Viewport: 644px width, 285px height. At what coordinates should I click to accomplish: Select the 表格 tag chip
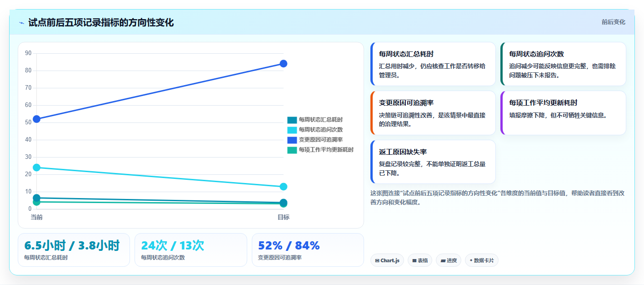[420, 260]
